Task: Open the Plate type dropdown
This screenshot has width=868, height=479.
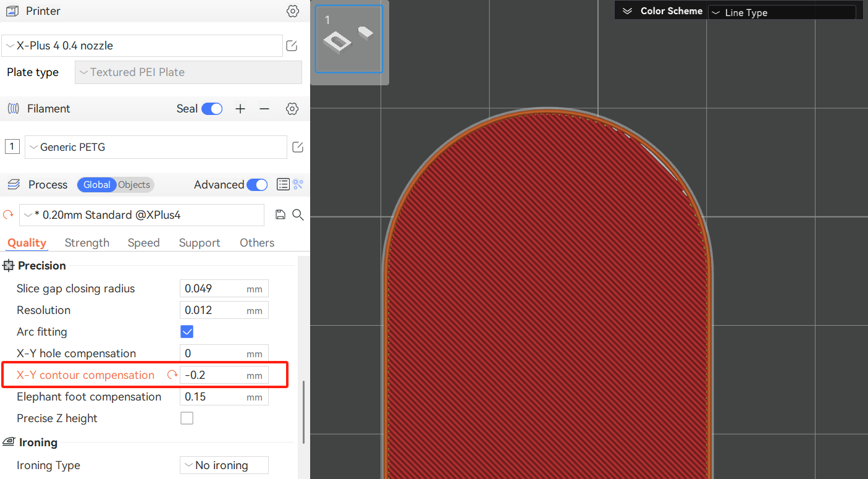Action: click(188, 72)
